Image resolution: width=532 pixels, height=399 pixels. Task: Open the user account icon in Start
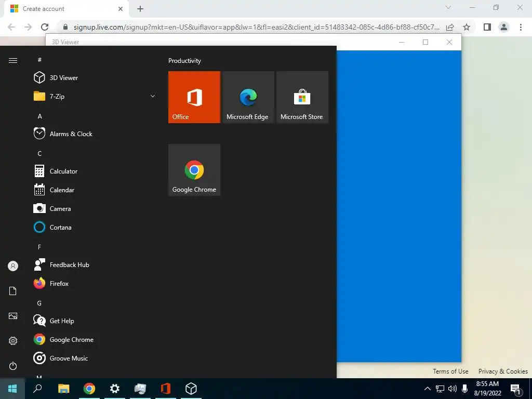click(13, 266)
